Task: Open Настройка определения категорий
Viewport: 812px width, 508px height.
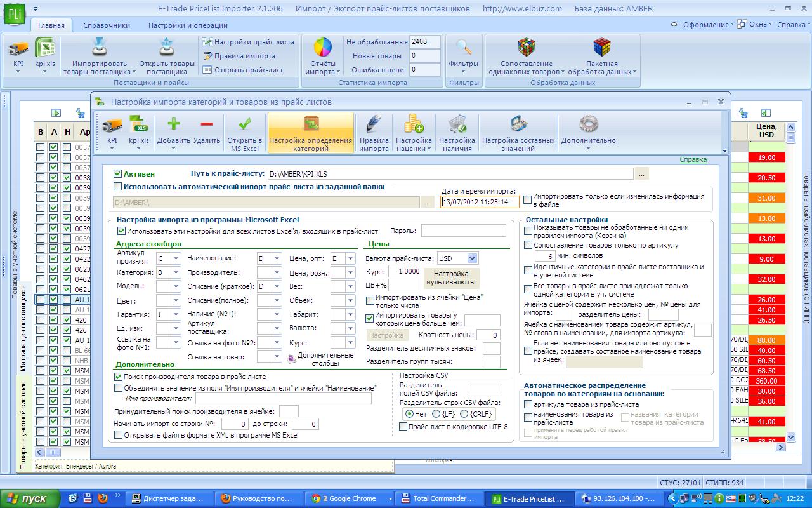Action: coord(311,133)
